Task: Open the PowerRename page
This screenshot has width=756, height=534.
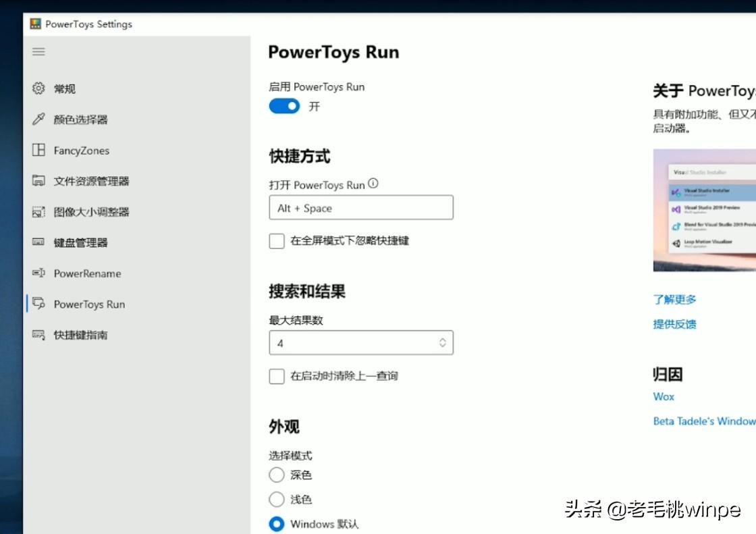Action: [138, 273]
